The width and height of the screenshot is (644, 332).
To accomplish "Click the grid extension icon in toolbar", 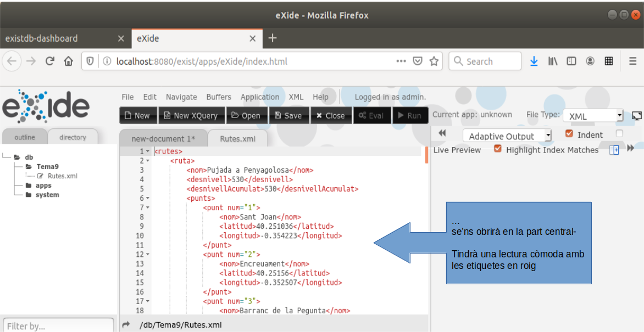I will tap(609, 61).
